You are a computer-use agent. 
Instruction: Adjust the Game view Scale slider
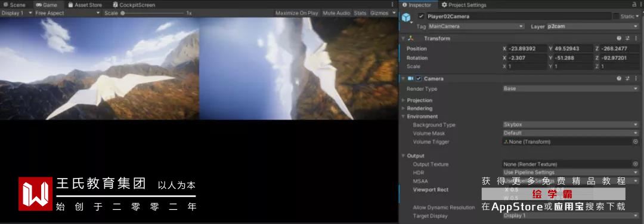click(x=153, y=13)
